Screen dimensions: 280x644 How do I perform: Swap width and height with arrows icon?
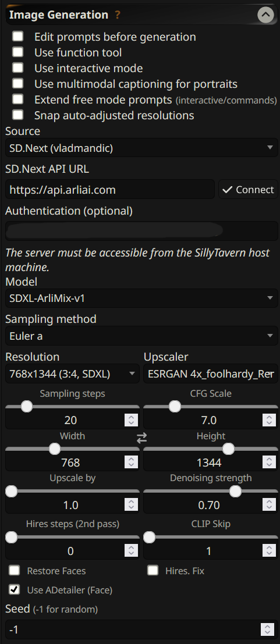click(x=141, y=439)
